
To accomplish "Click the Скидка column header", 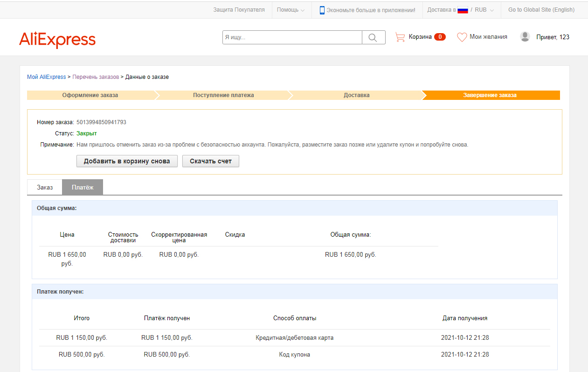I will pyautogui.click(x=235, y=235).
